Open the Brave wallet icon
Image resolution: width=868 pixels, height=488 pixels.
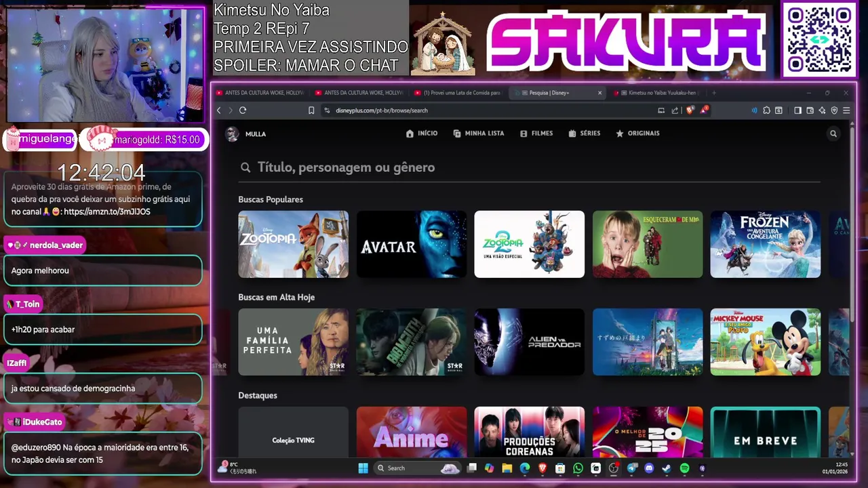(x=810, y=110)
